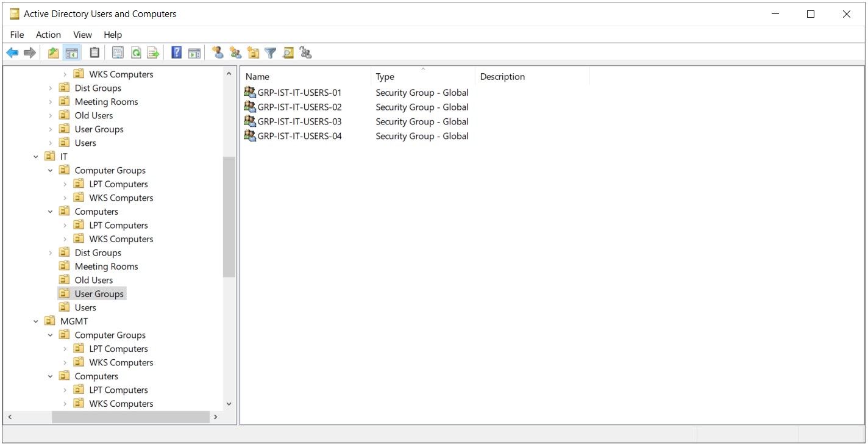Viewport: 868px width, 444px height.
Task: Select GRP-IST-IT-USERS-01 in the list
Action: [x=299, y=93]
